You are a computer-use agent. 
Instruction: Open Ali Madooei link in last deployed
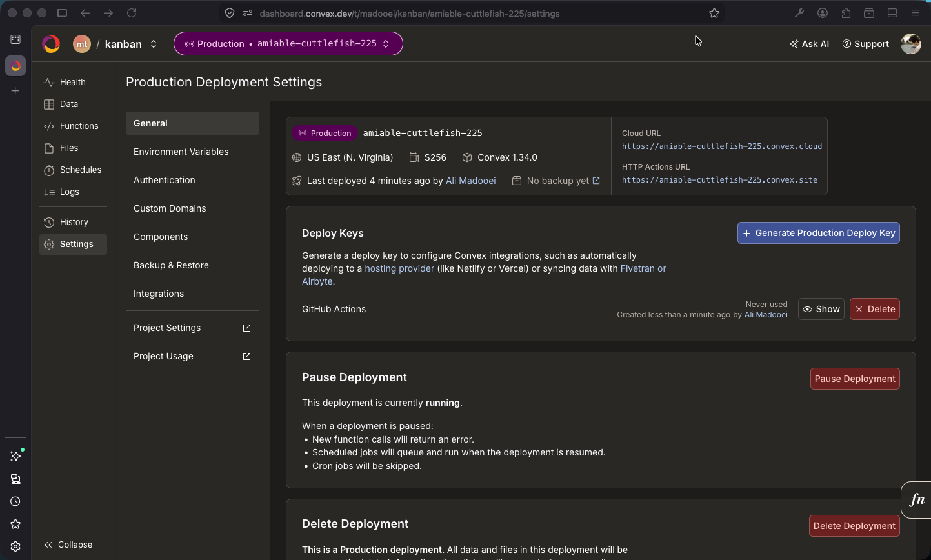click(470, 181)
